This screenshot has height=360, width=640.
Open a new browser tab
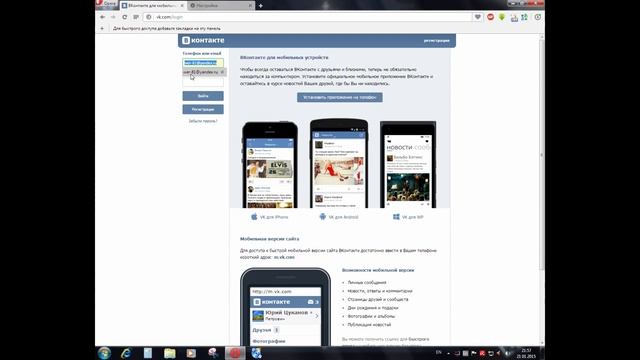(x=261, y=6)
